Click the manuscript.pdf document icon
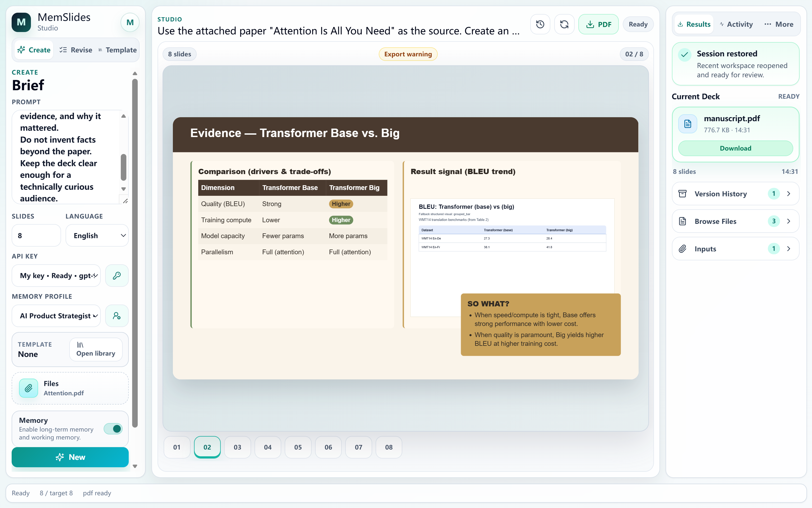 click(x=688, y=124)
